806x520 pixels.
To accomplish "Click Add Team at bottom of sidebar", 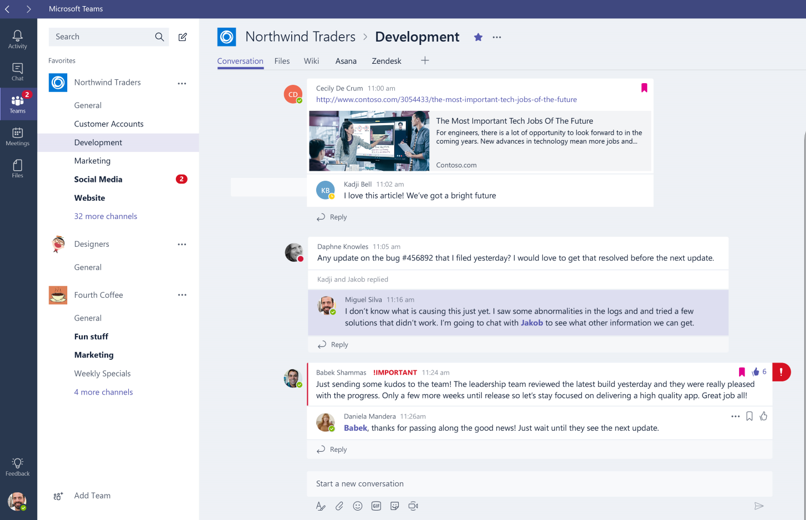I will click(92, 496).
